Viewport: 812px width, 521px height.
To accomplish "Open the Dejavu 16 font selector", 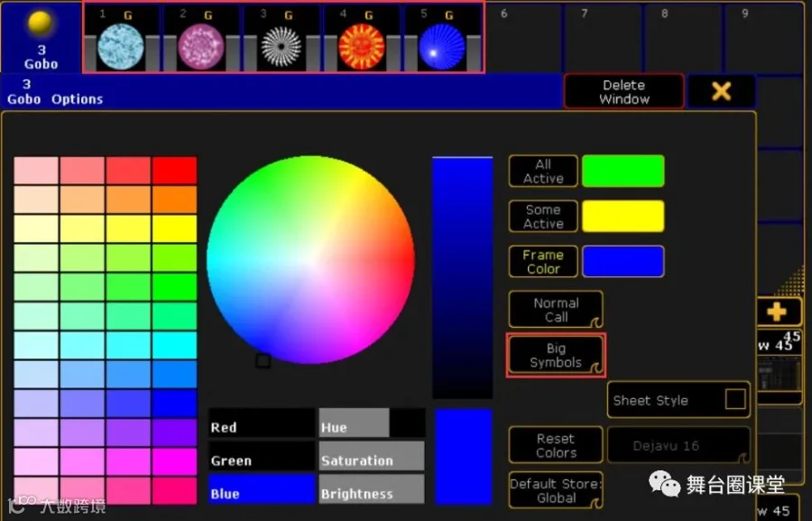I will [x=678, y=445].
